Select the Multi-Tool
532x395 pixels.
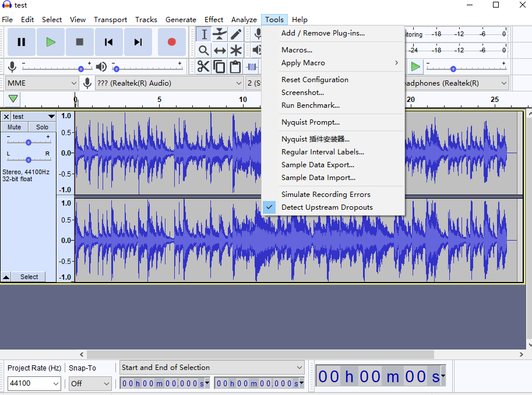click(x=235, y=50)
